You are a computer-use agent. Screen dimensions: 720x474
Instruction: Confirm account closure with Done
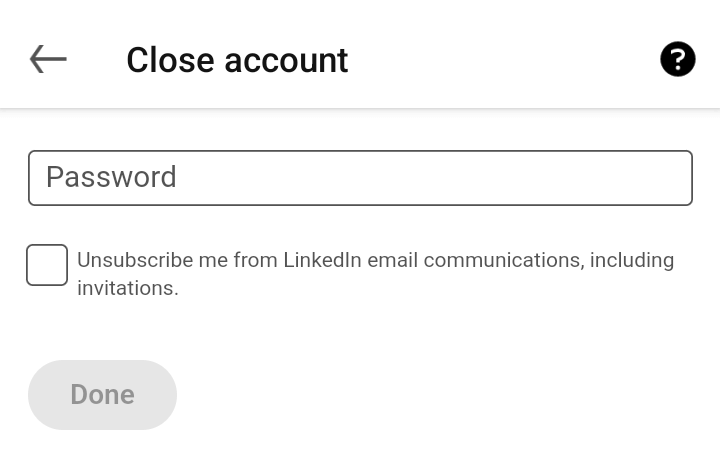coord(102,395)
